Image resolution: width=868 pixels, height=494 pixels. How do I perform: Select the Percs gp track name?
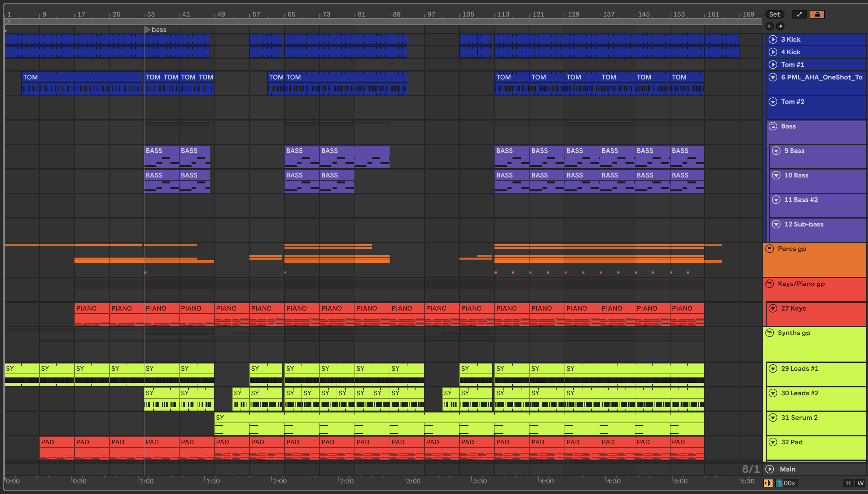(x=791, y=249)
